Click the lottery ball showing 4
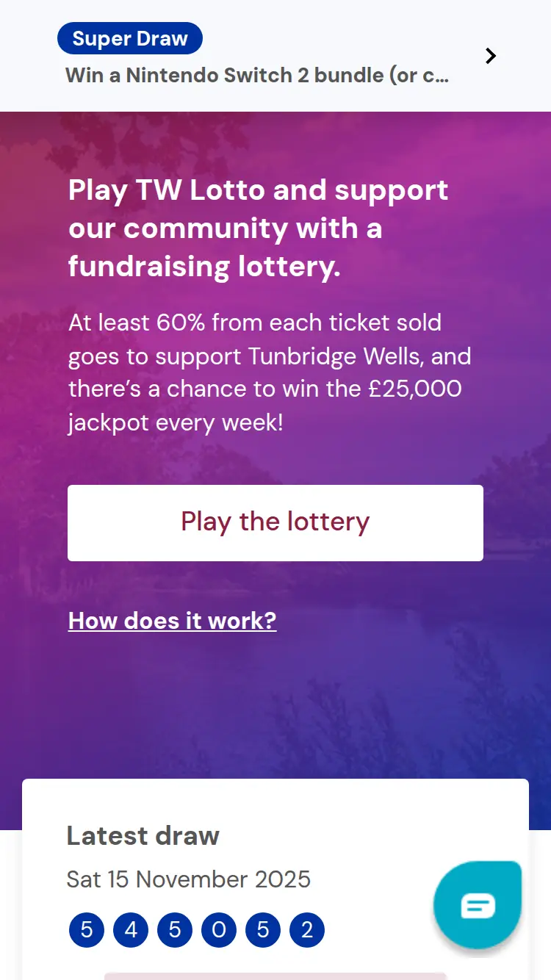This screenshot has height=980, width=551. click(130, 929)
